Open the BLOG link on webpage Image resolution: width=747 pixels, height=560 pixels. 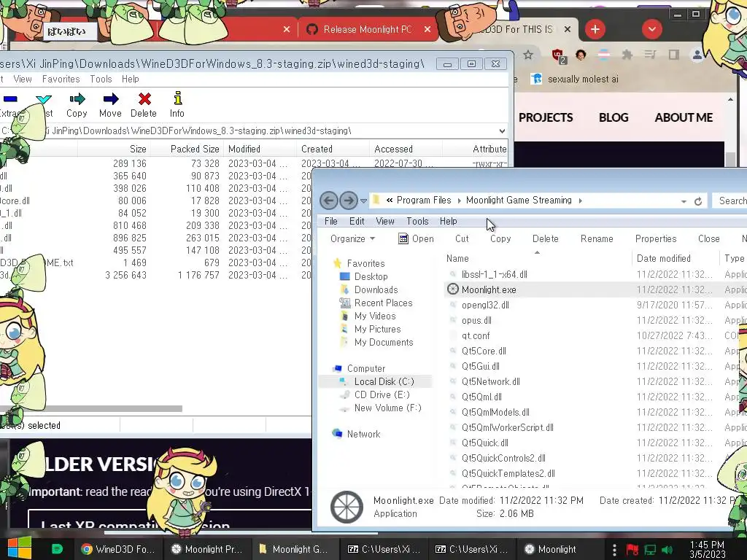pos(614,117)
